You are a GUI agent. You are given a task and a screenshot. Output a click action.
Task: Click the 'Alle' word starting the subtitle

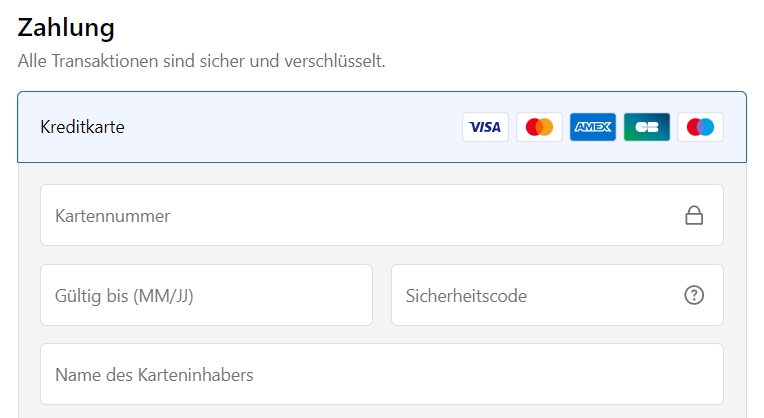32,61
